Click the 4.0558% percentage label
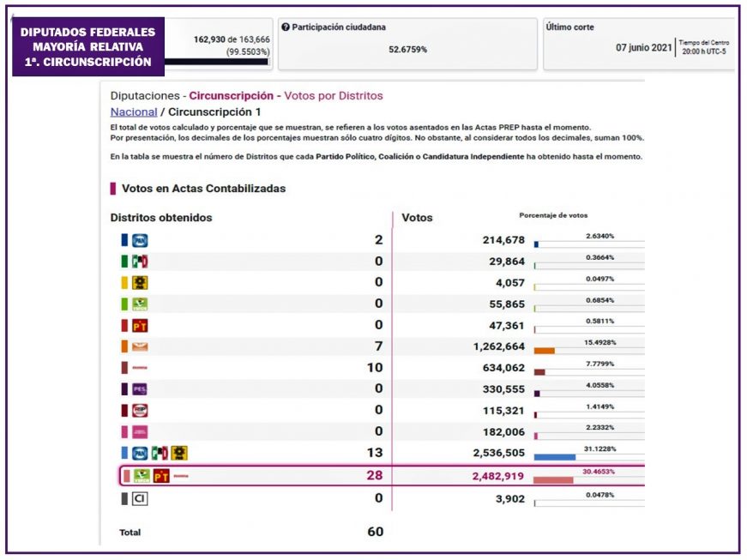This screenshot has width=747, height=560. point(599,386)
